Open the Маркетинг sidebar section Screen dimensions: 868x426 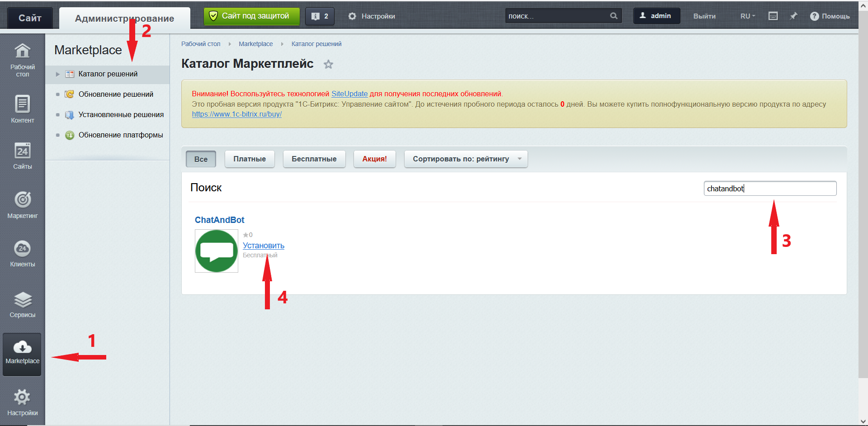pyautogui.click(x=22, y=204)
